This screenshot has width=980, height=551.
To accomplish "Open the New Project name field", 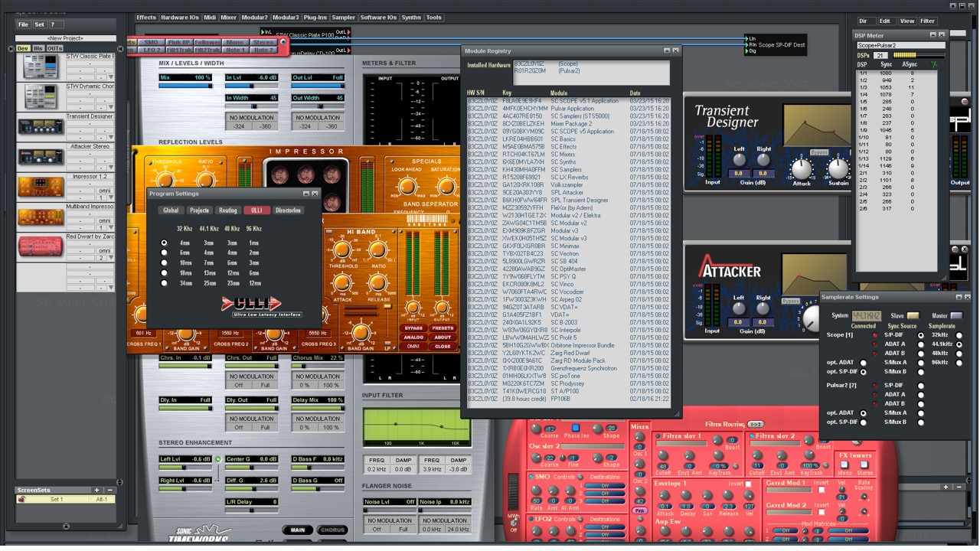I will click(x=65, y=37).
